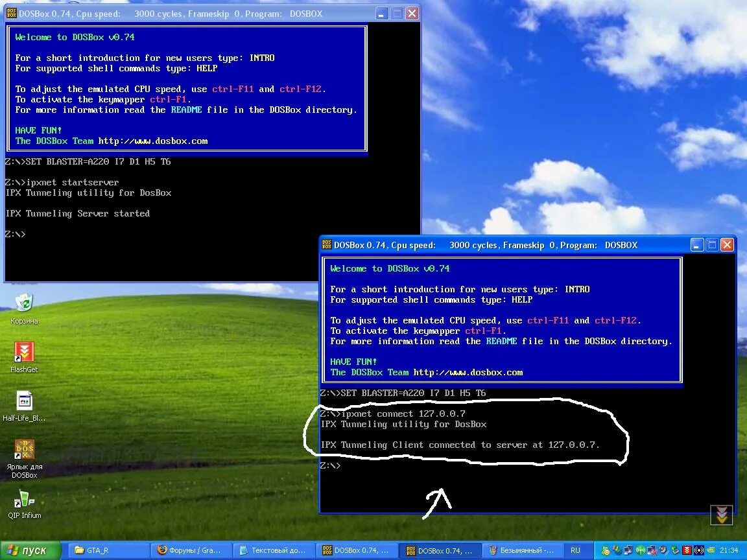
Task: Click the server DOSBox window title bar
Action: point(213,14)
